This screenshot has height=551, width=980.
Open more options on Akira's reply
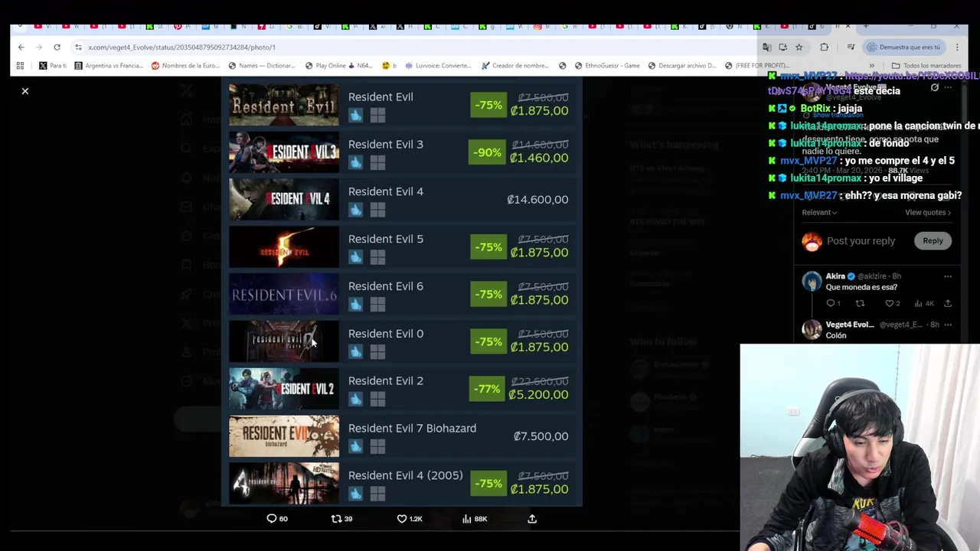948,276
